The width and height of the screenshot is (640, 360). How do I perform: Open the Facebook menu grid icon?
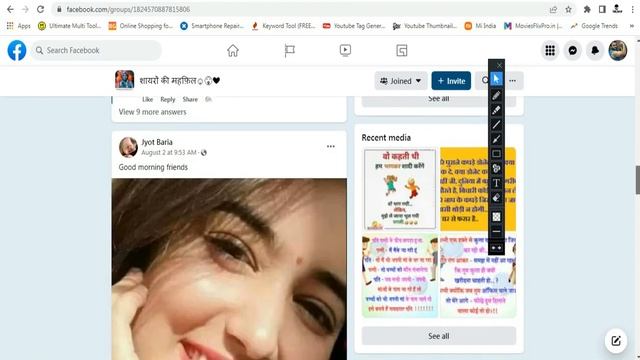[550, 50]
